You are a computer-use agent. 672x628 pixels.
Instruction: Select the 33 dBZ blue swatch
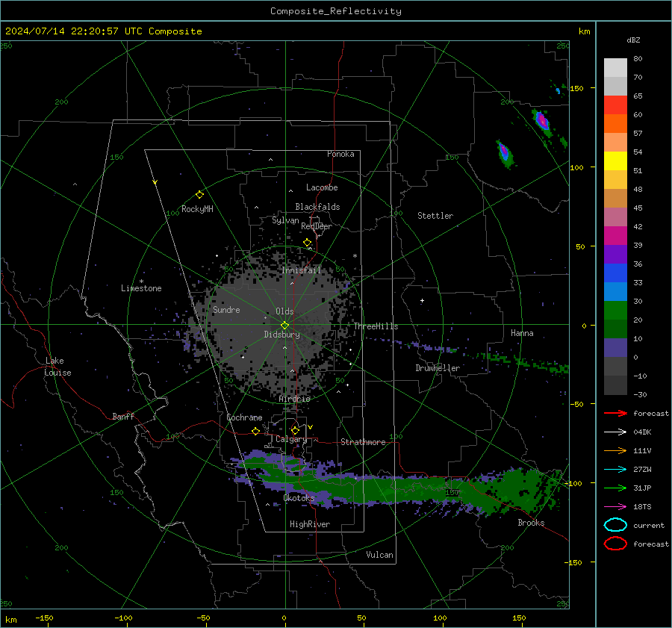615,273
